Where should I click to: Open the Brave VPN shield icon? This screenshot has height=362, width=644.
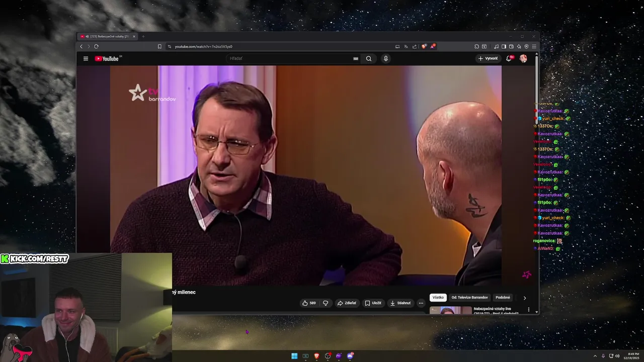click(526, 46)
